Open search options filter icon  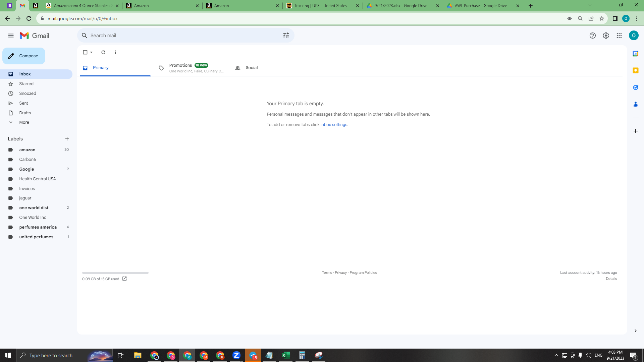[286, 36]
